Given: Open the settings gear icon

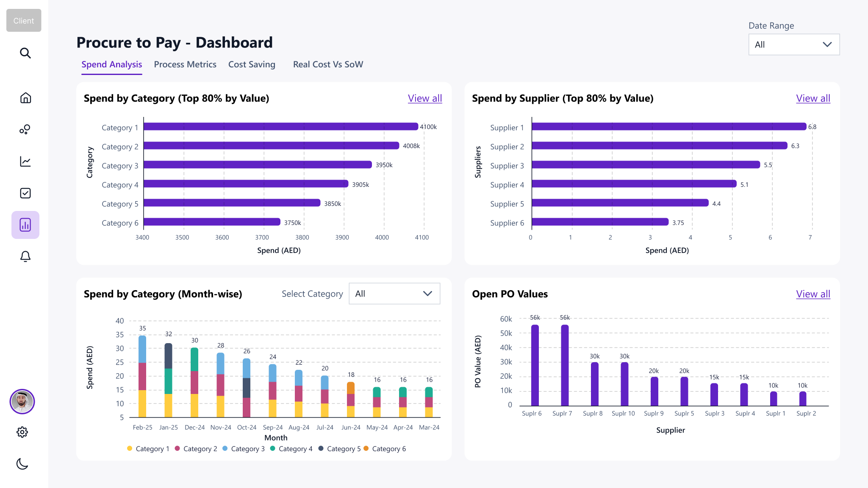Looking at the screenshot, I should 22,432.
